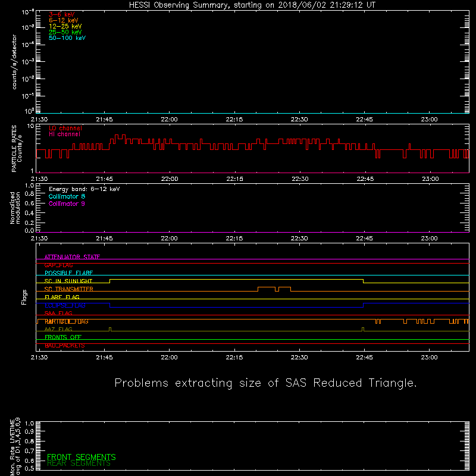Click the orange PARTICLE_FLAG label
The width and height of the screenshot is (476, 476).
point(67,321)
